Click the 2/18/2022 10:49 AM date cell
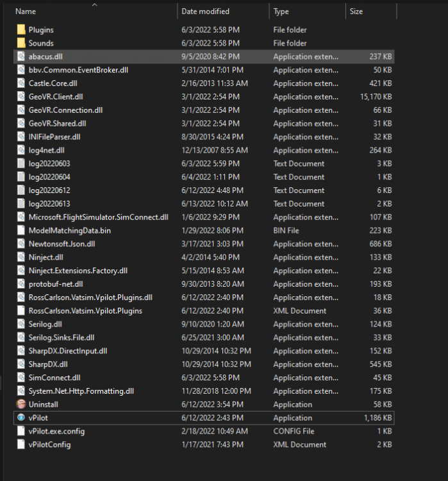The height and width of the screenshot is (481, 448). [x=215, y=431]
